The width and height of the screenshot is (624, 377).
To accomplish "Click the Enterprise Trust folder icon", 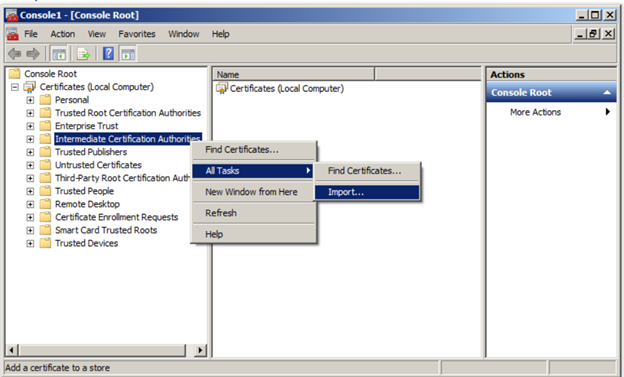I will pos(45,126).
